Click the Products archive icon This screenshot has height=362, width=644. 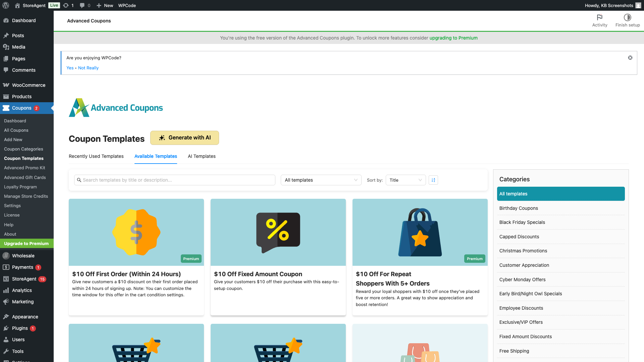point(6,97)
